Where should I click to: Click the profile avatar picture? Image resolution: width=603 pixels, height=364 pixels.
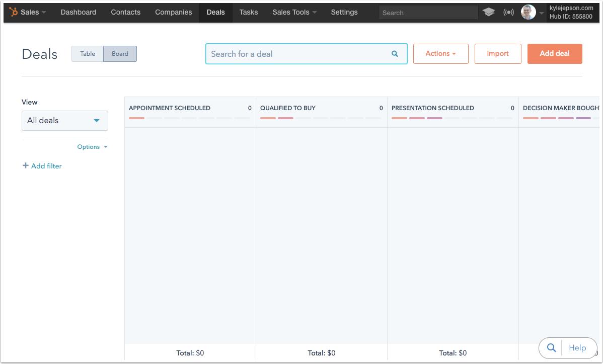click(x=529, y=12)
